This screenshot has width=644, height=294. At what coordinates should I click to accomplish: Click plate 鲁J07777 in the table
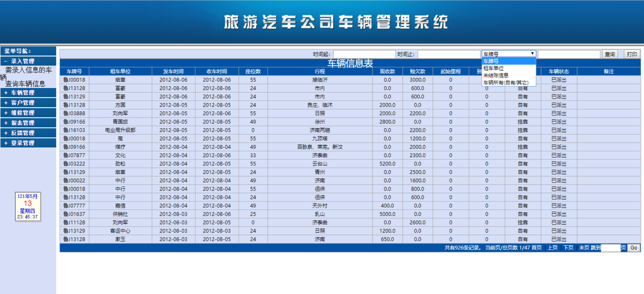point(74,206)
